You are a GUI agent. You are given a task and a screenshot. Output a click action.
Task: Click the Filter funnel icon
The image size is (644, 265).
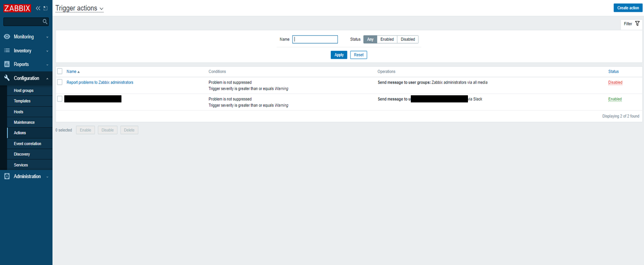pos(637,23)
